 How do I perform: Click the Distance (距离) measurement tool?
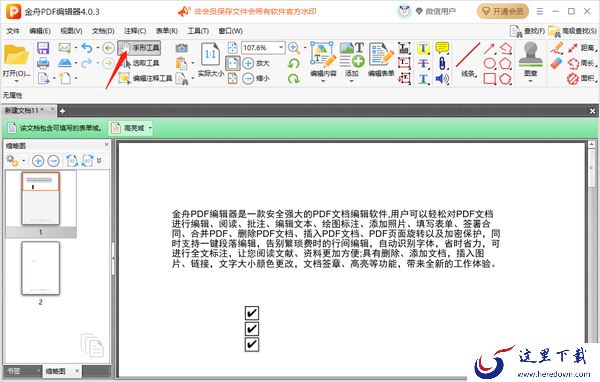[x=582, y=48]
